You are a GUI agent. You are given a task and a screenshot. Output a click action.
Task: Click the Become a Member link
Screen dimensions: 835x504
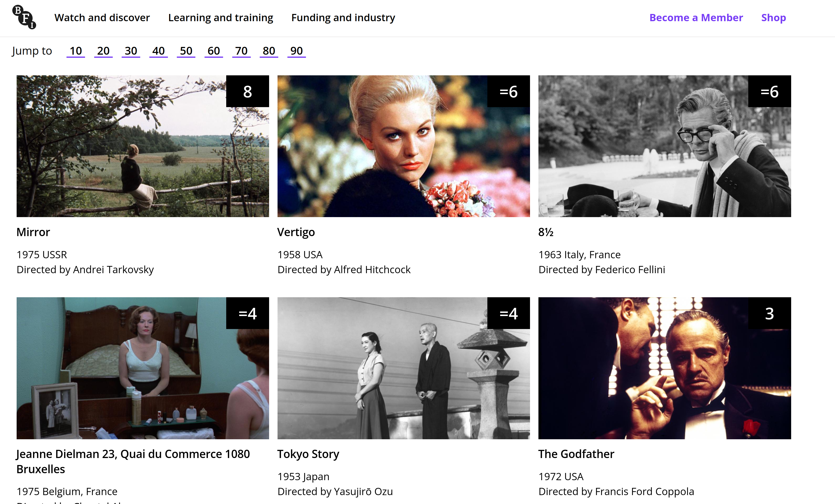[696, 18]
